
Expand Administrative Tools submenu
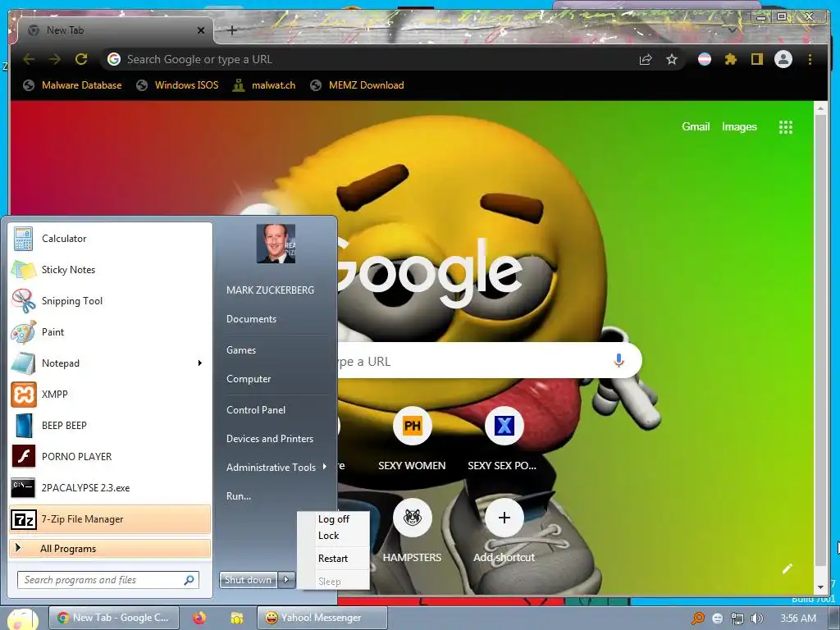point(276,467)
